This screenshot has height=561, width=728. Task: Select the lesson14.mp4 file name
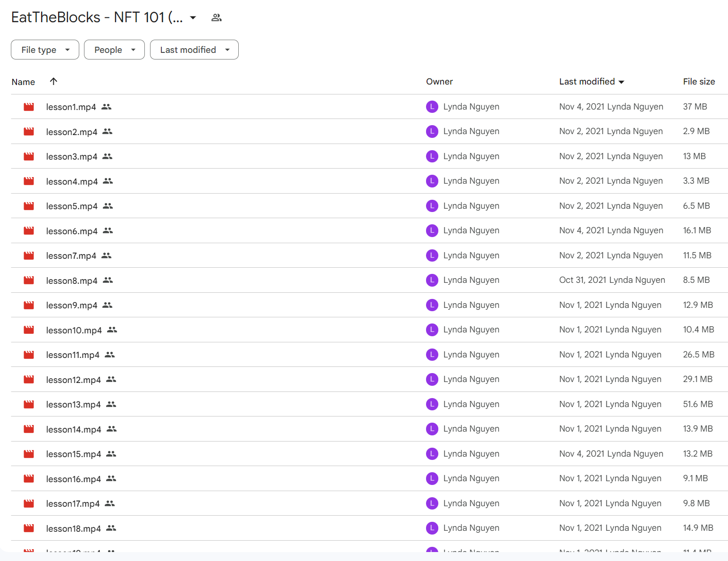click(x=74, y=429)
